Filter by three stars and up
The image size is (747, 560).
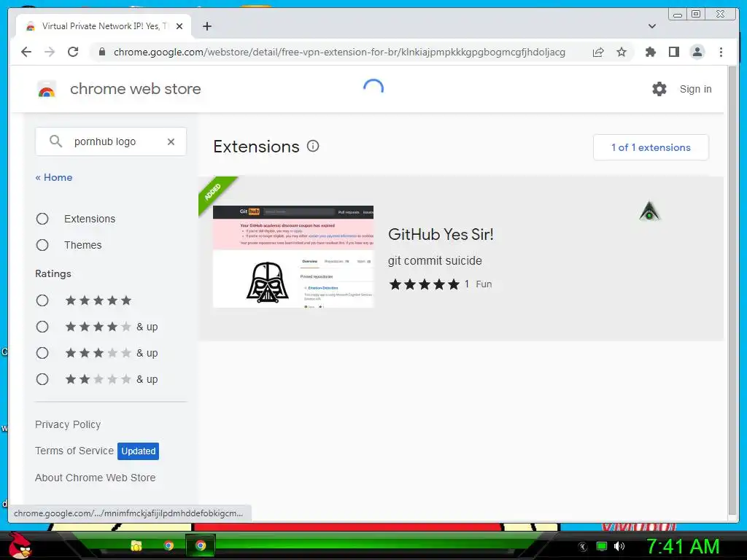pos(42,353)
